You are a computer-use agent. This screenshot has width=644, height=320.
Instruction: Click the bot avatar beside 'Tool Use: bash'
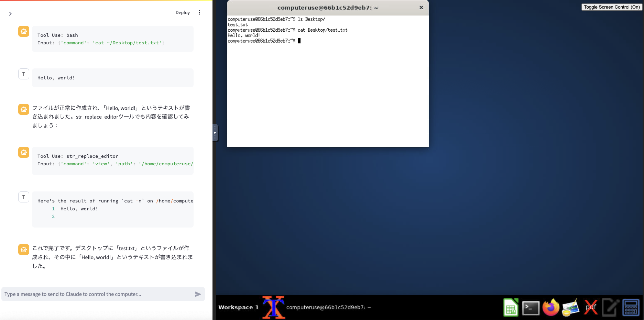pyautogui.click(x=24, y=31)
